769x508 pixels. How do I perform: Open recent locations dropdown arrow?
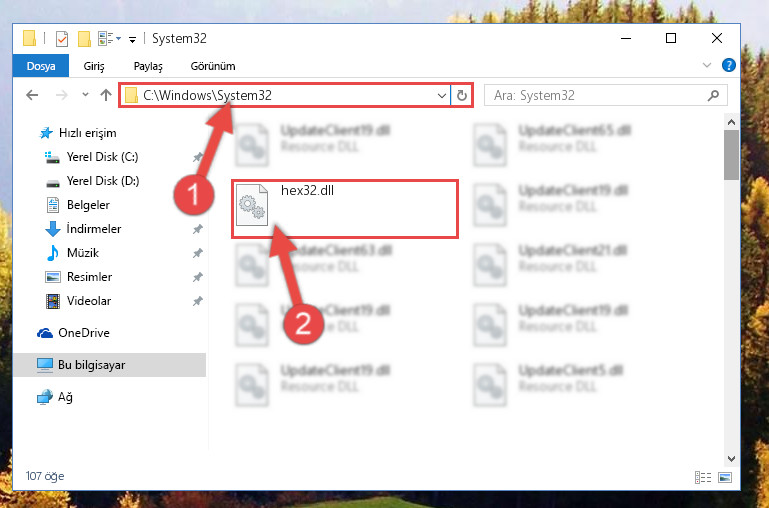(x=85, y=95)
